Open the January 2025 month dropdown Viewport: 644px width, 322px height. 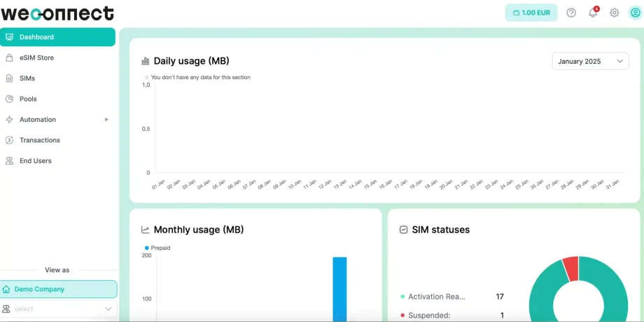(590, 61)
